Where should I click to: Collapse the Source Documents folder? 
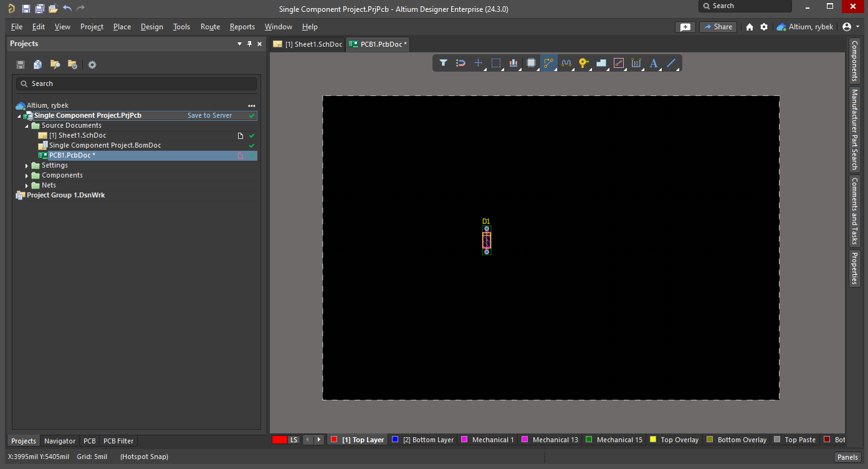coord(27,126)
